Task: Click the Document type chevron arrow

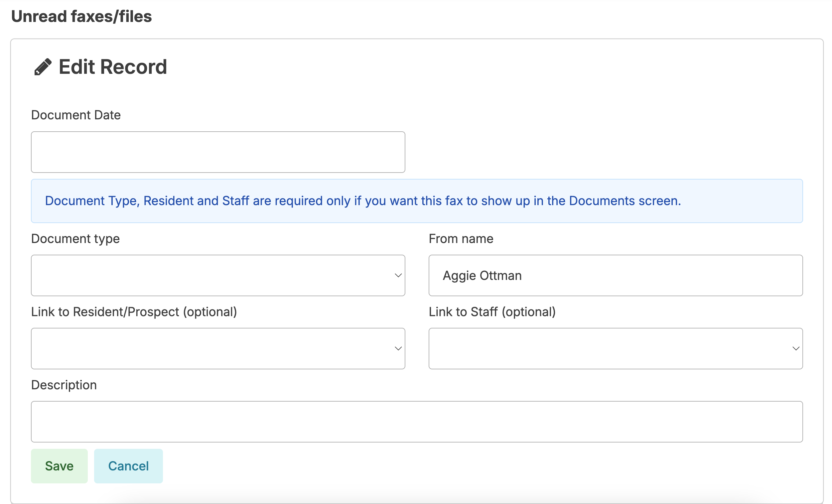Action: 398,276
